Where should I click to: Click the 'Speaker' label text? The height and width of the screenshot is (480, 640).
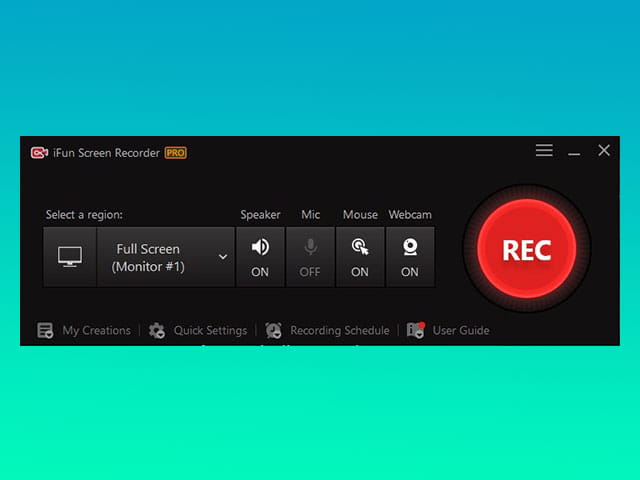coord(260,215)
